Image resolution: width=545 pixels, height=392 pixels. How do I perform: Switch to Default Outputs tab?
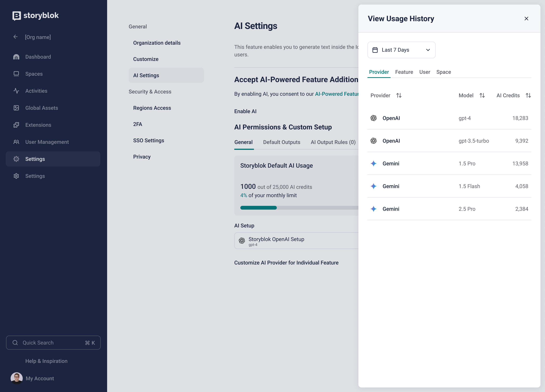(281, 142)
